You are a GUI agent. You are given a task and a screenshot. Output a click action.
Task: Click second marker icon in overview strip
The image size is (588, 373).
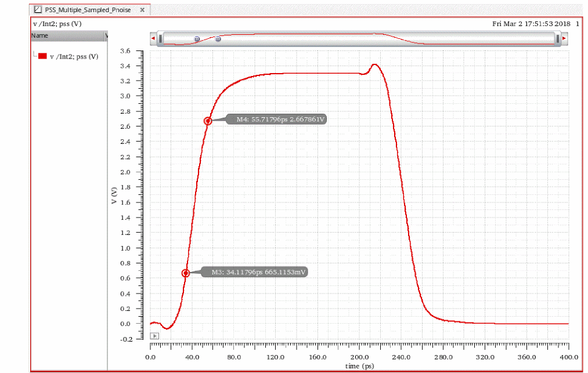point(218,39)
